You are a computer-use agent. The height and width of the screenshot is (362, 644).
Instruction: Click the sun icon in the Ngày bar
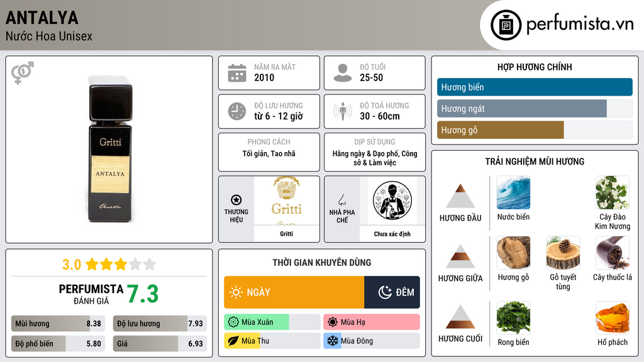point(236,292)
